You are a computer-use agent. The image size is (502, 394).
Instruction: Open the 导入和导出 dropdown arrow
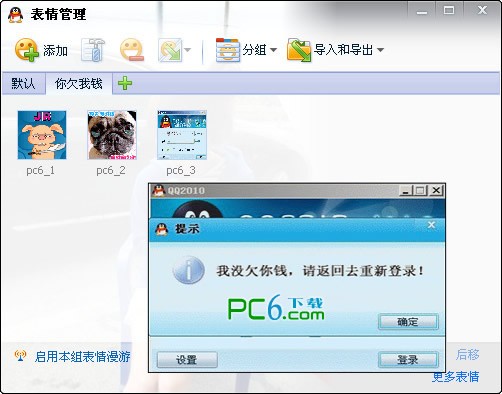pos(380,50)
